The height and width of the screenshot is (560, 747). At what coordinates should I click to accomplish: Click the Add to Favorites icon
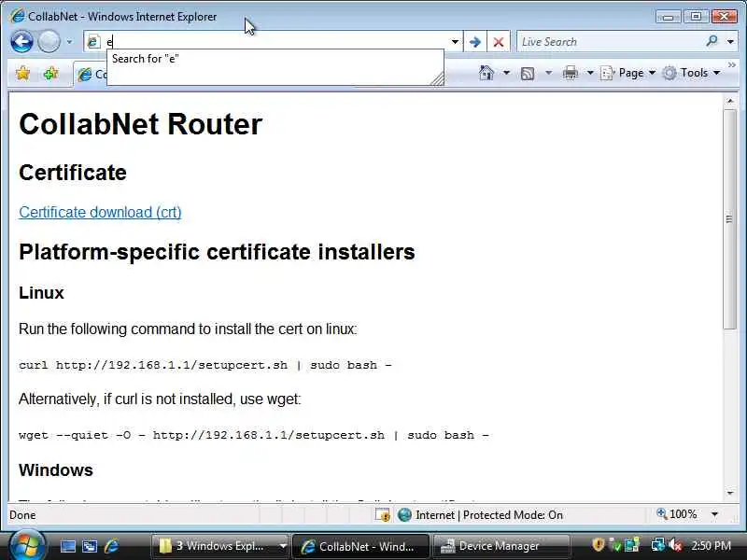pos(50,74)
